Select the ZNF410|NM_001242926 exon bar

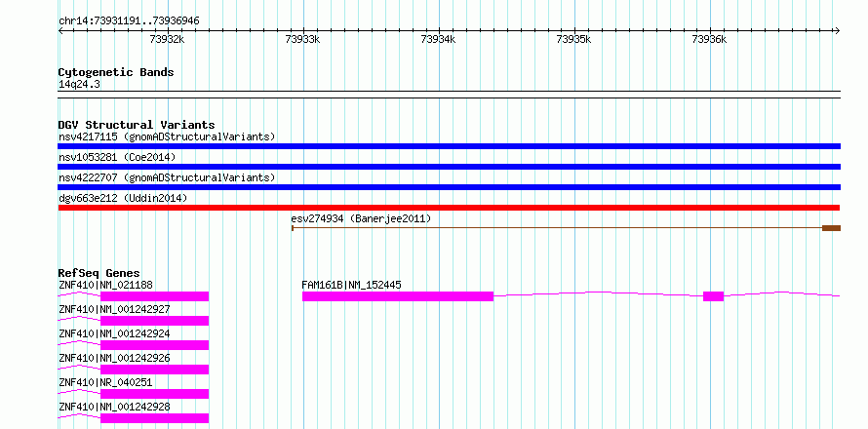coord(154,370)
